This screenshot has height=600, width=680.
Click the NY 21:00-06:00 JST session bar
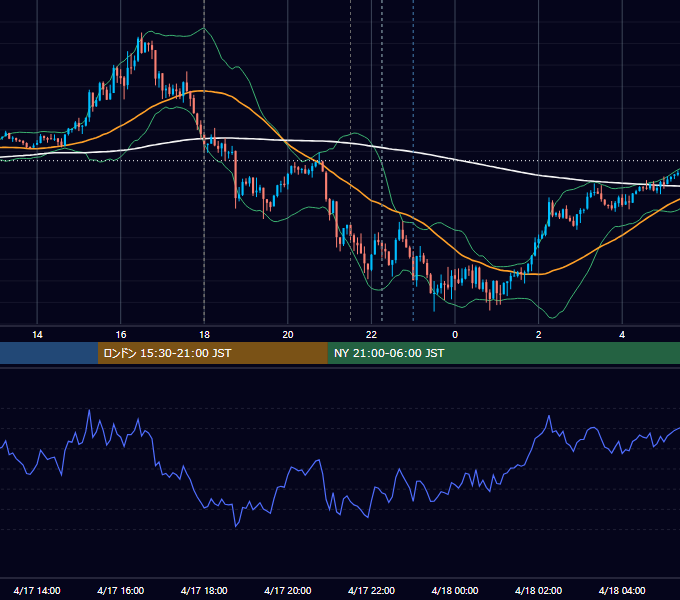pyautogui.click(x=503, y=353)
